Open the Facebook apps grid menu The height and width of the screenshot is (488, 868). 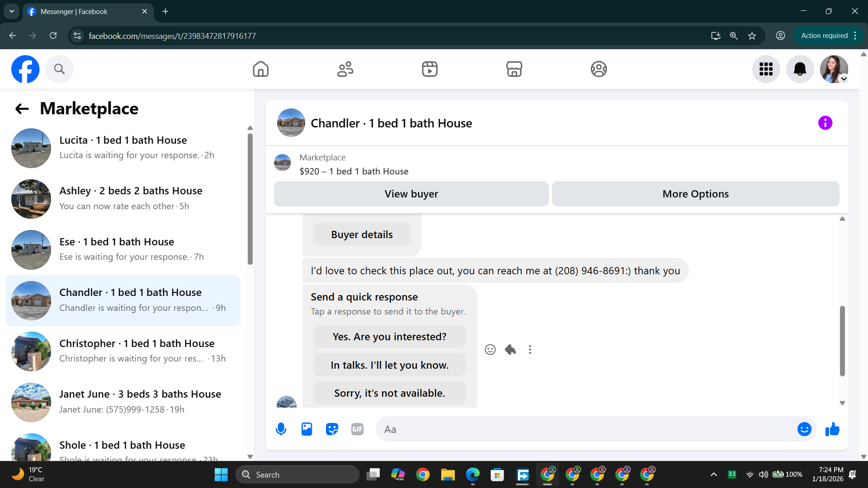pos(766,69)
